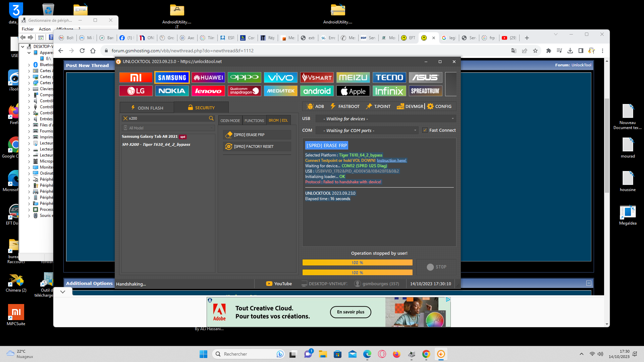Open the CONFIG settings gear
Image resolution: width=644 pixels, height=362 pixels.
point(440,106)
